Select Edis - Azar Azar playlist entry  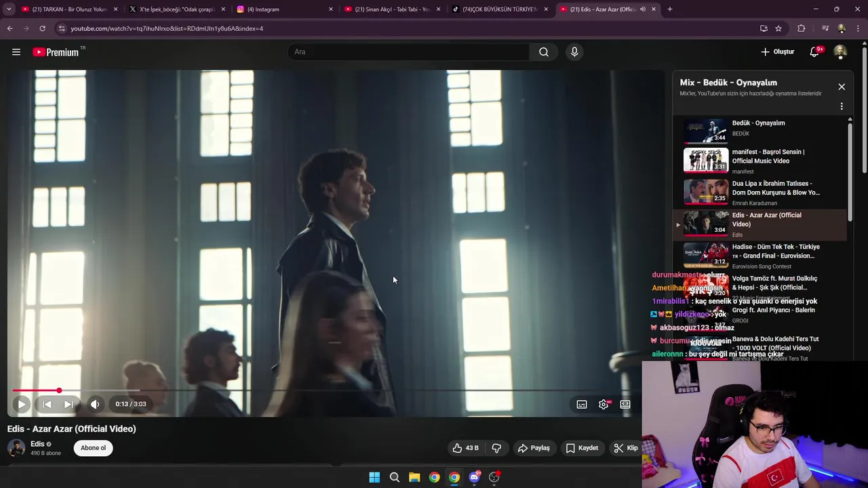click(759, 224)
